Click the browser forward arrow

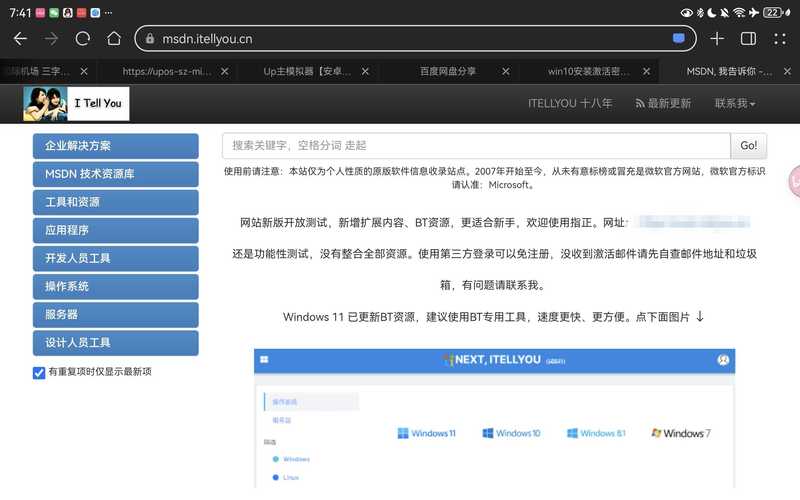pyautogui.click(x=52, y=39)
